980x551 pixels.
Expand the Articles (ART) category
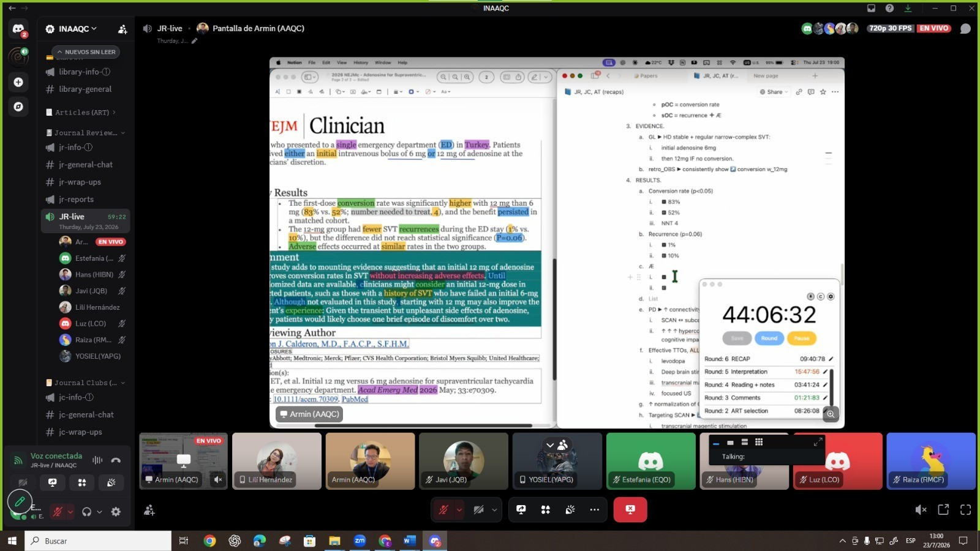81,113
